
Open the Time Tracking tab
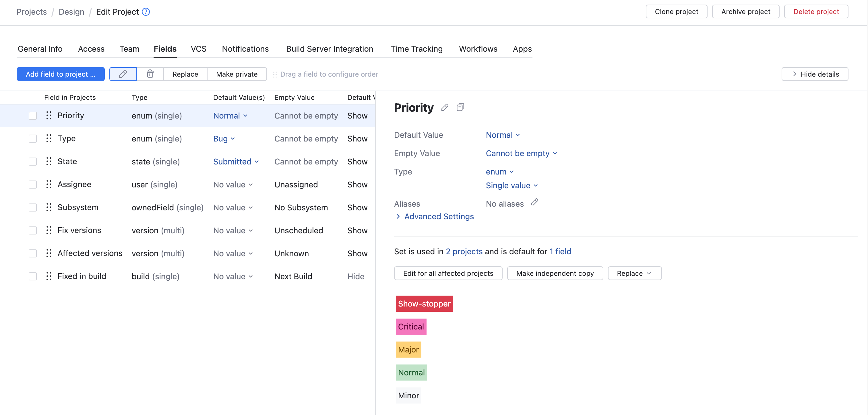point(416,49)
